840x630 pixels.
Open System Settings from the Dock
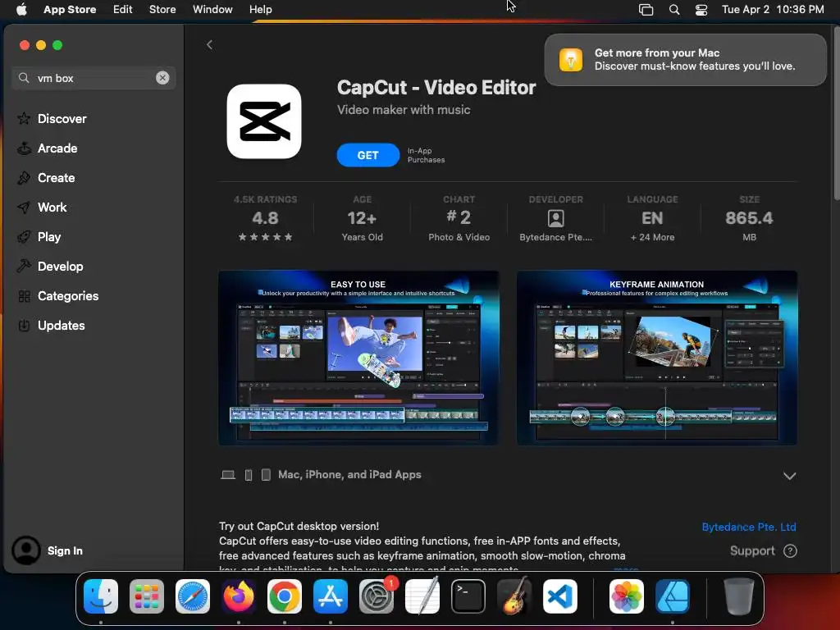pos(376,596)
